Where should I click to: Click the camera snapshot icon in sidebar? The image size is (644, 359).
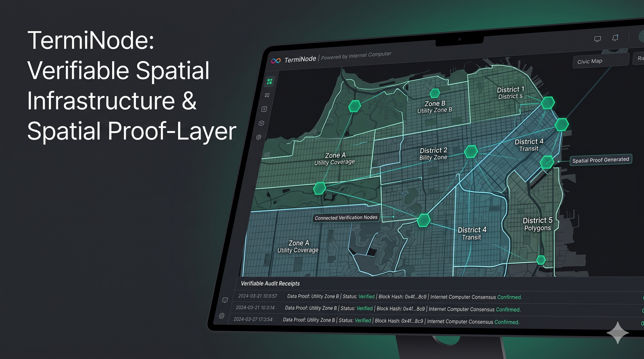[x=261, y=123]
